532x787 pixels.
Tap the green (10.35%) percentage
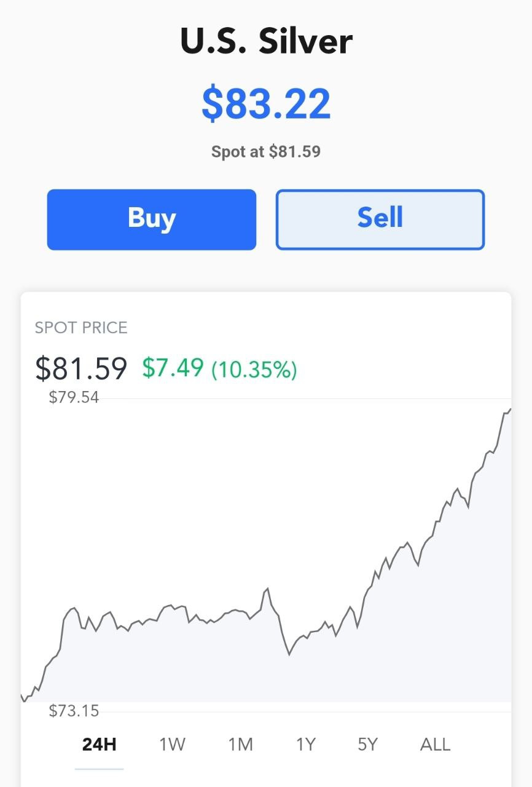tap(254, 369)
